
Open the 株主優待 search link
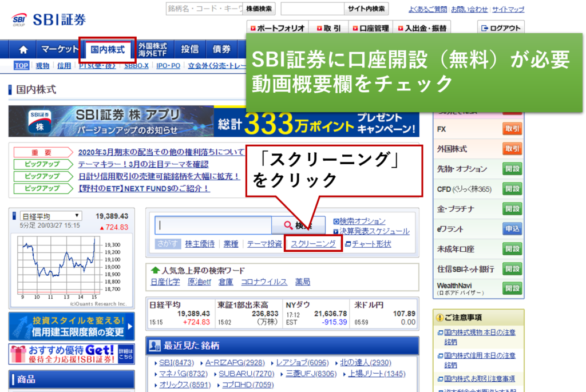[200, 244]
